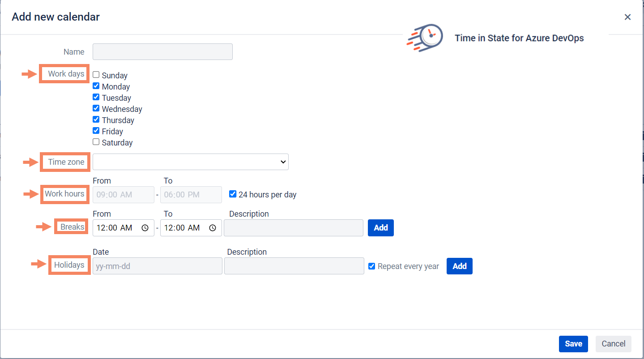The width and height of the screenshot is (644, 359).
Task: Click the Holidays Date field showing yy-mm-dd
Action: [x=157, y=266]
